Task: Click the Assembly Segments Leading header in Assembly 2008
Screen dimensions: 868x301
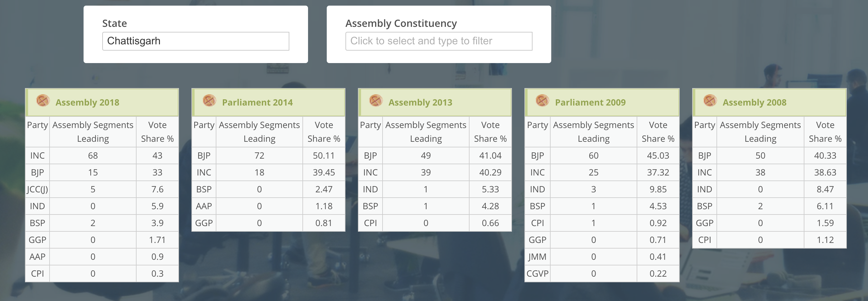Action: pyautogui.click(x=760, y=131)
